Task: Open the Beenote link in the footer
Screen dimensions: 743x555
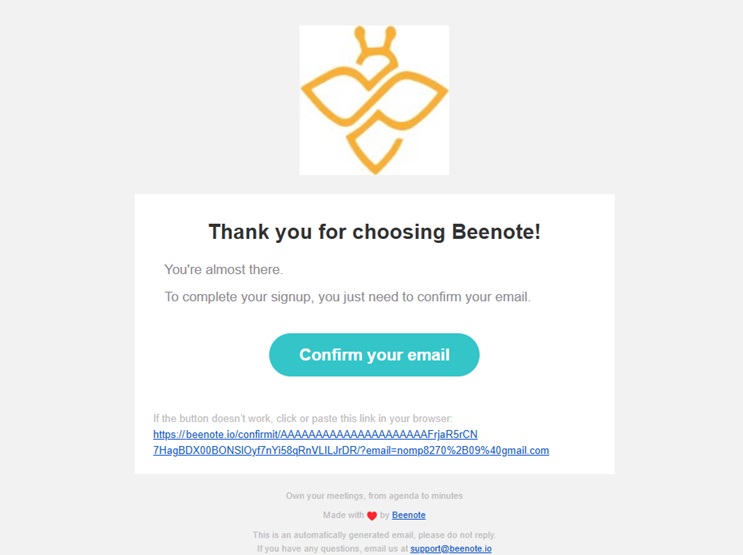Action: [x=408, y=515]
